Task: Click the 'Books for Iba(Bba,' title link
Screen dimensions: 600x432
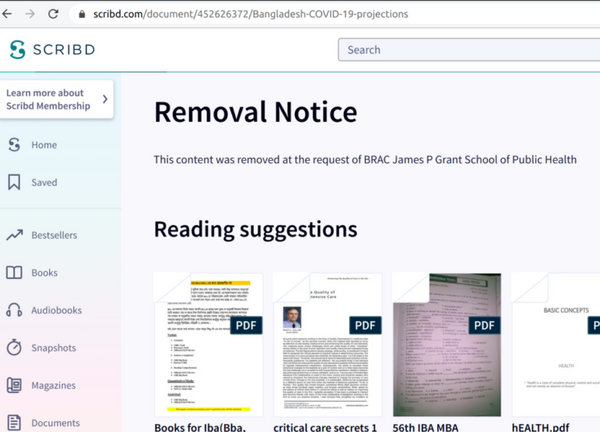Action: click(200, 427)
